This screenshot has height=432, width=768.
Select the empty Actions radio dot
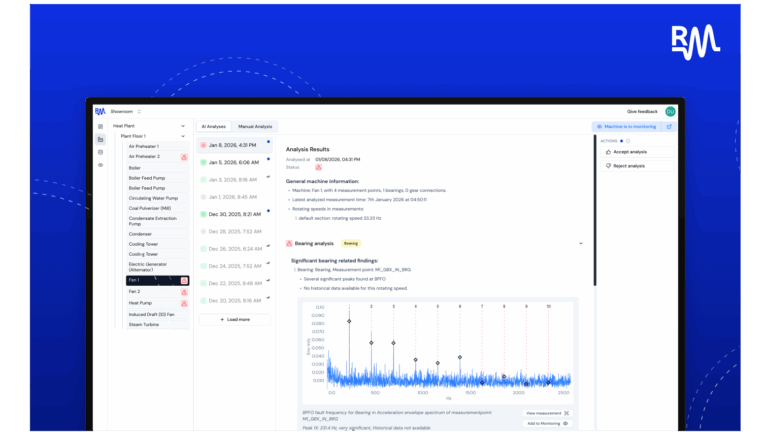click(628, 141)
